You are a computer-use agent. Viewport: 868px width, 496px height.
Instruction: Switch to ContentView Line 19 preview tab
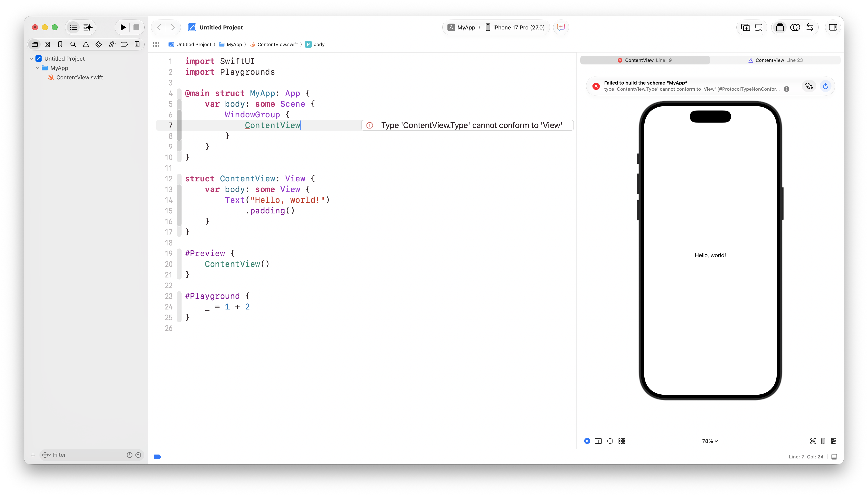(x=645, y=60)
